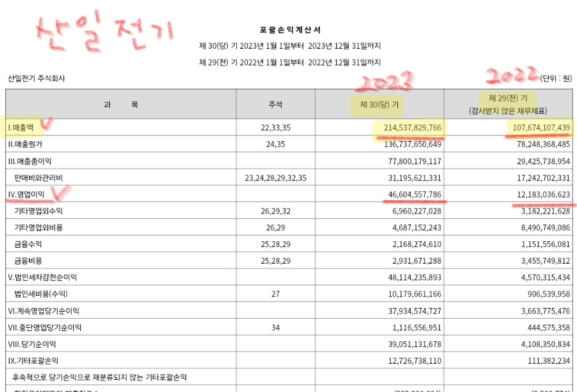Click prior net income 4,108,350,834
This screenshot has width=577, height=392.
pos(546,344)
